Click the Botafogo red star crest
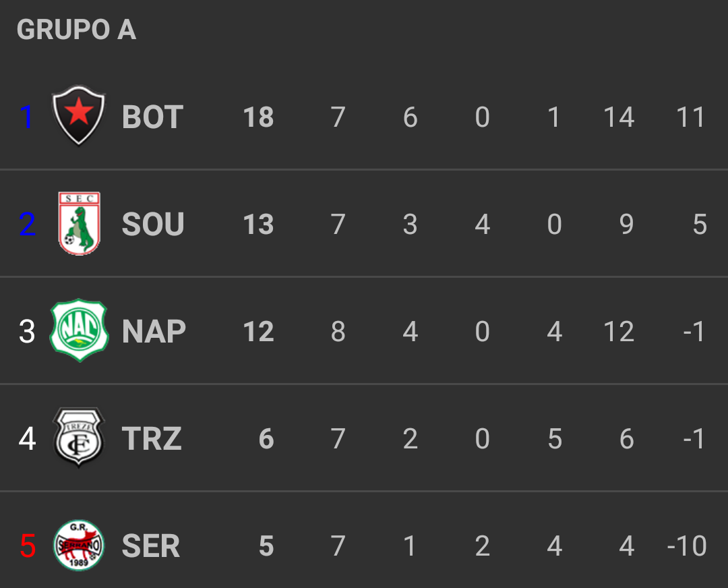The width and height of the screenshot is (728, 588). [x=79, y=115]
